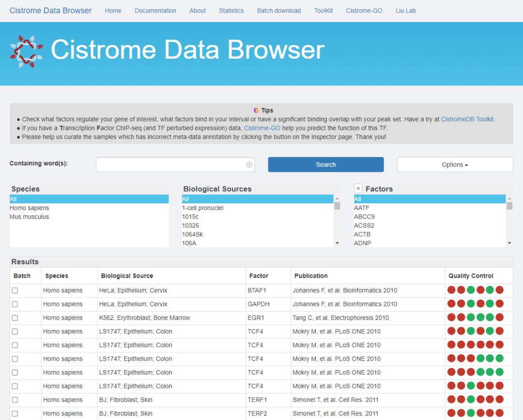Screen dimensions: 523x420
Task: Check the batch box for BTAF1 row
Action: pos(15,291)
